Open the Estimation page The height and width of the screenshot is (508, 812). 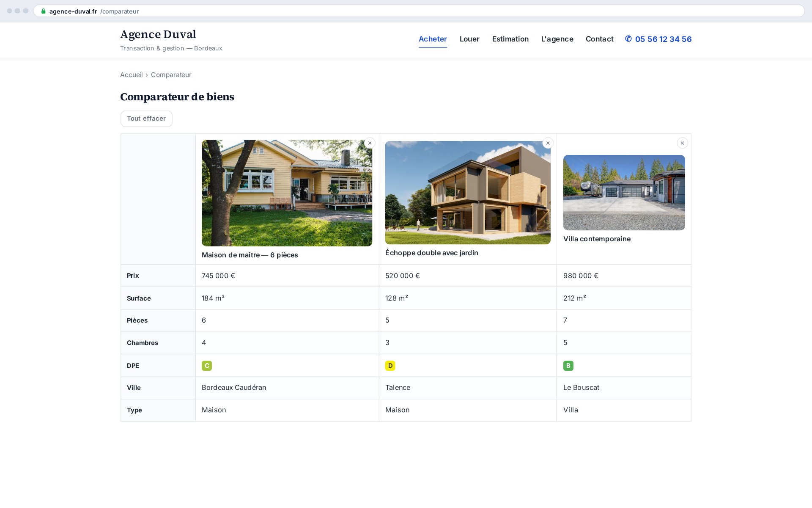(x=510, y=39)
